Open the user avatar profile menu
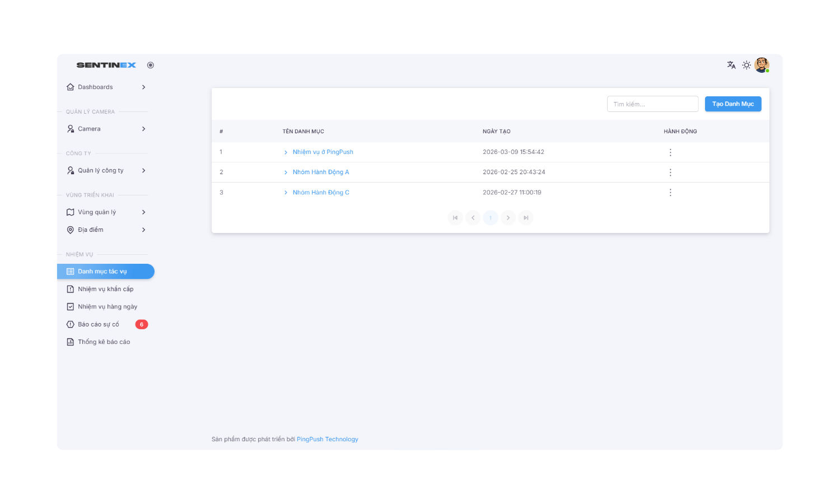Viewport: 840px width, 504px height. tap(762, 65)
